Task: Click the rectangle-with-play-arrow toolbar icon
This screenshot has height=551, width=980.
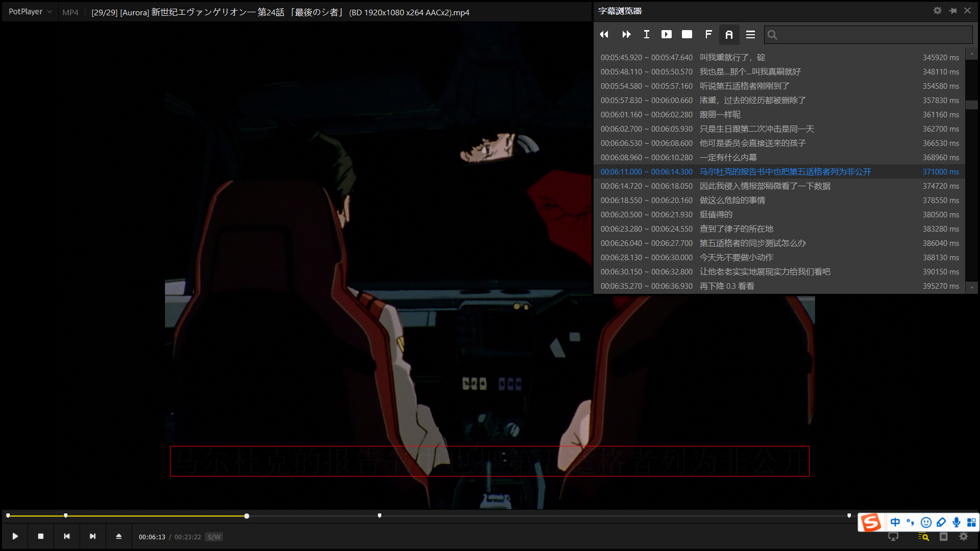Action: [x=667, y=34]
